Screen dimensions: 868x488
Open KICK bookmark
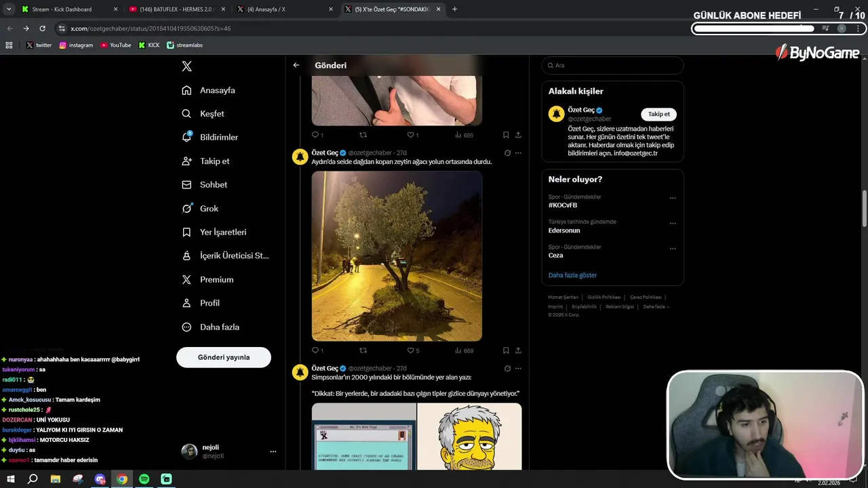tap(149, 45)
